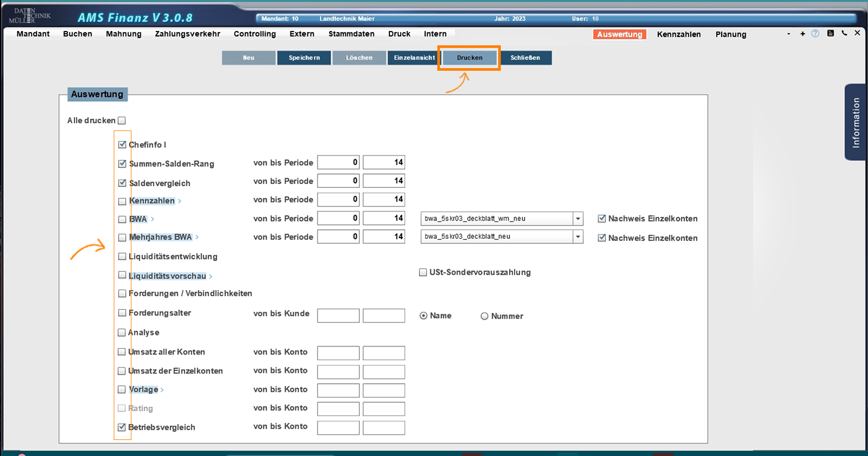Click the Datentechnik Müller logo
Image resolution: width=868 pixels, height=456 pixels.
(x=30, y=15)
